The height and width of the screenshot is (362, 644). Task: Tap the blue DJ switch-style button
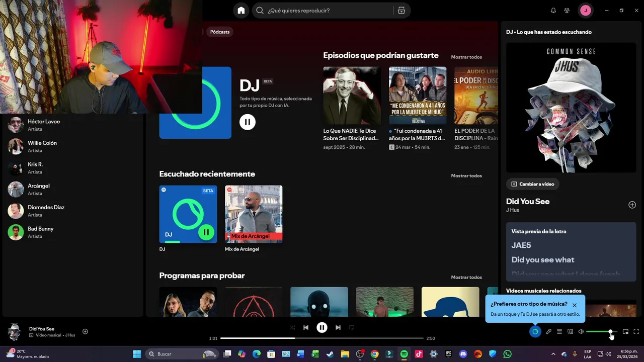[x=535, y=331]
